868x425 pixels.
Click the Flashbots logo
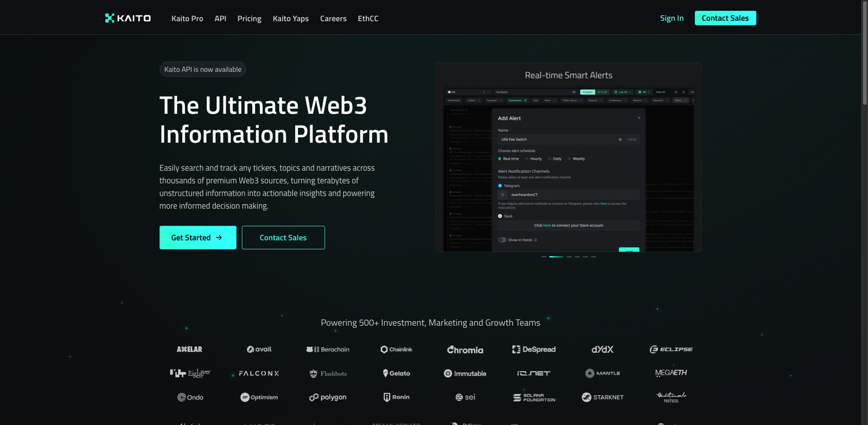pos(328,374)
